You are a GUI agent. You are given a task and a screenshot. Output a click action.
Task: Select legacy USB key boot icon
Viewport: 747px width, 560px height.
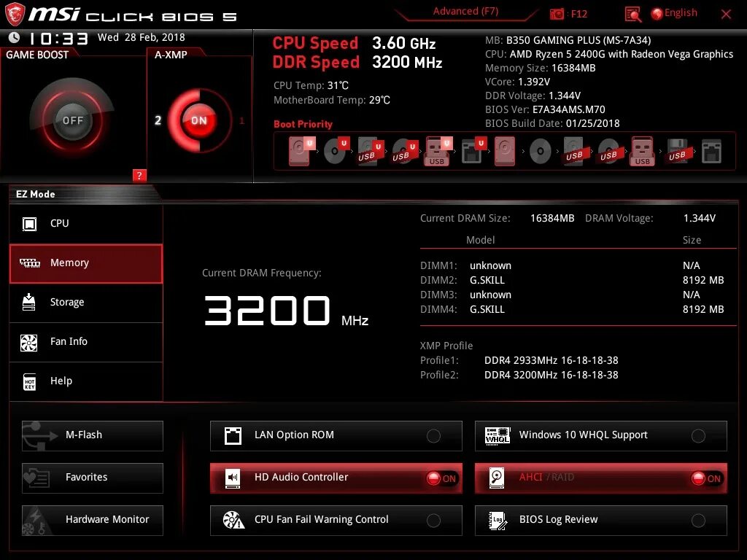click(642, 152)
